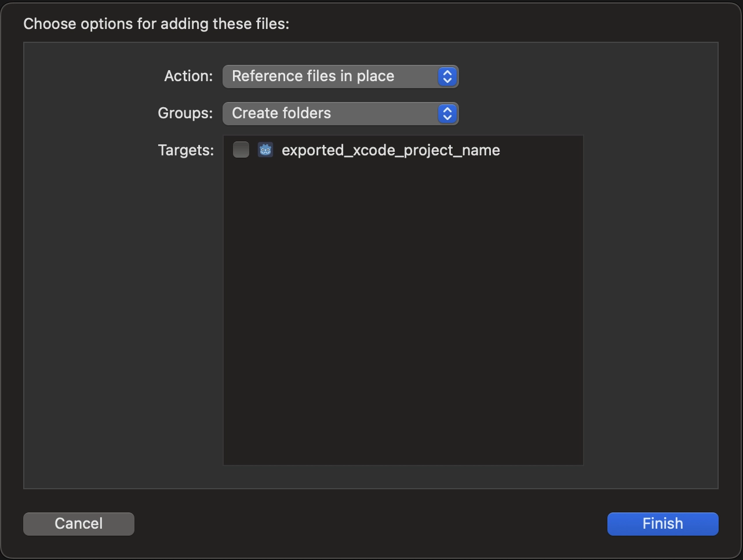The height and width of the screenshot is (560, 743).
Task: Open the Groups dropdown showing Create folders
Action: click(330, 114)
